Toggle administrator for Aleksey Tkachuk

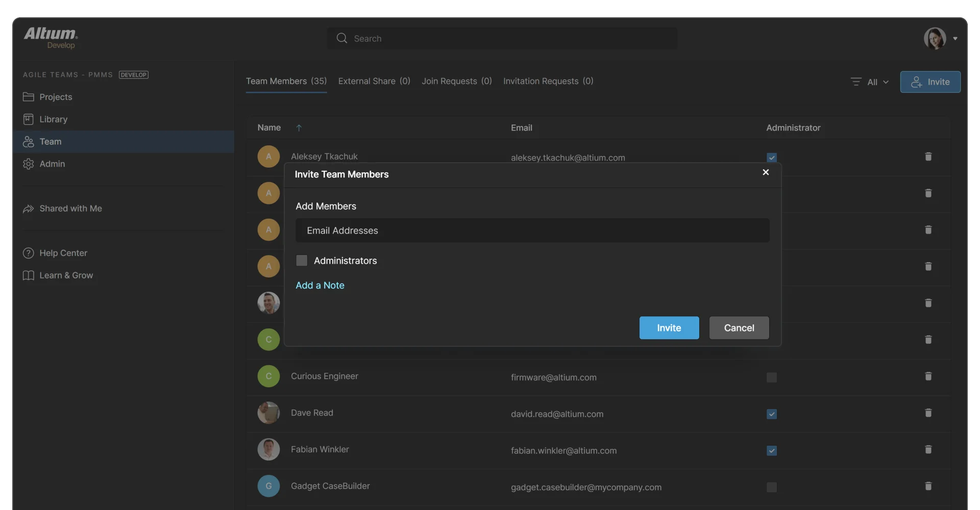772,158
